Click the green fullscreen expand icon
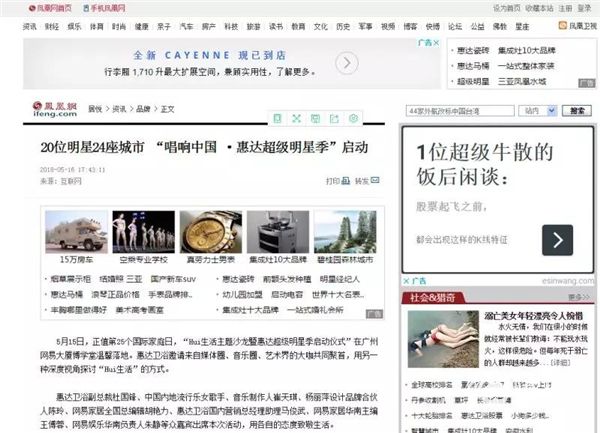This screenshot has width=600, height=433. tap(297, 119)
